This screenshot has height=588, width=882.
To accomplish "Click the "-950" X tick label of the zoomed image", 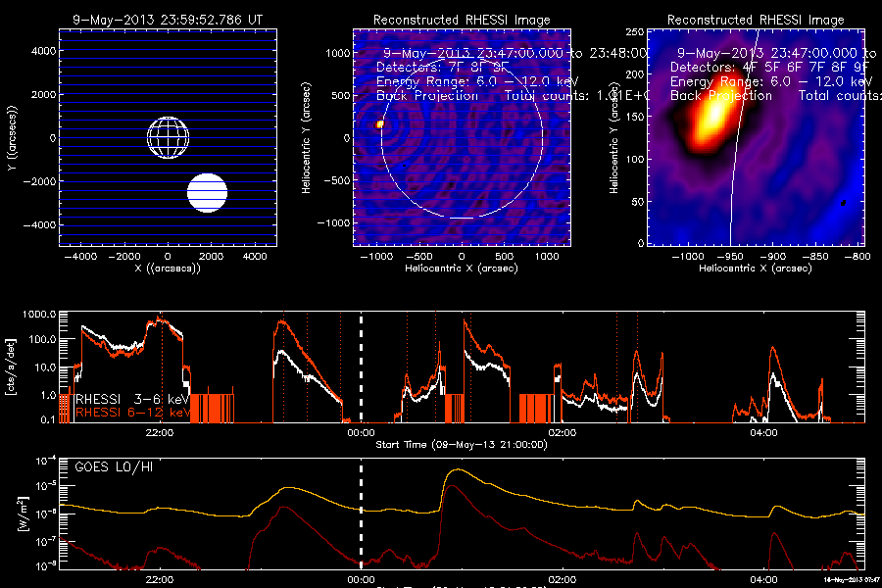I will [x=730, y=257].
